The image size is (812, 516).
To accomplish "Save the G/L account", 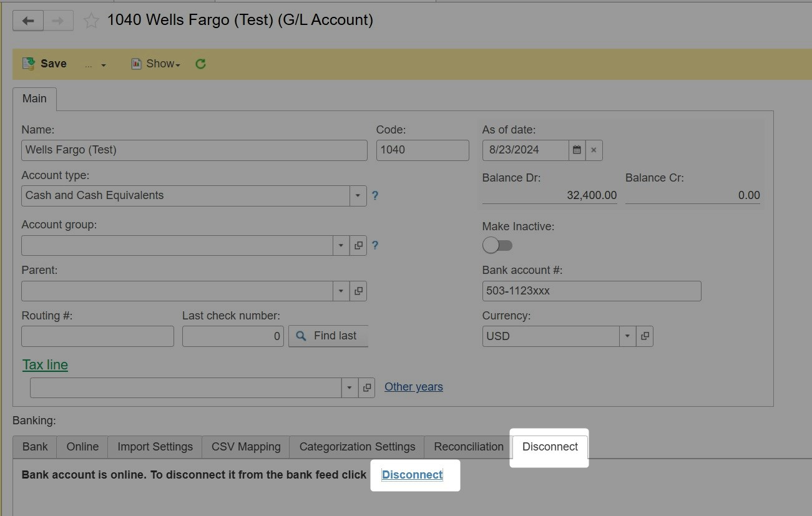I will point(44,64).
